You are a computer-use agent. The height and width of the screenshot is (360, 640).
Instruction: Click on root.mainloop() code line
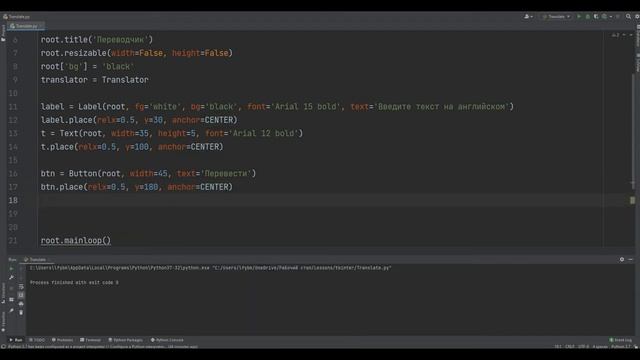coord(76,240)
